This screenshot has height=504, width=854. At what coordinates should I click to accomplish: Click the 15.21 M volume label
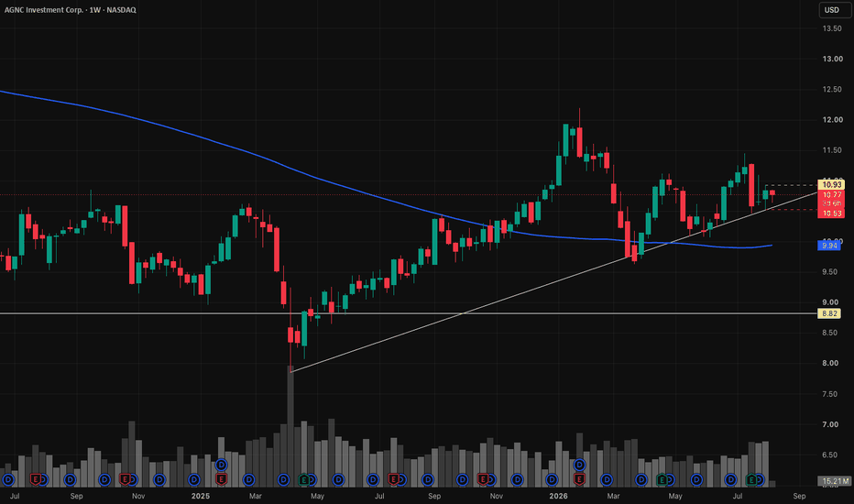coord(835,481)
